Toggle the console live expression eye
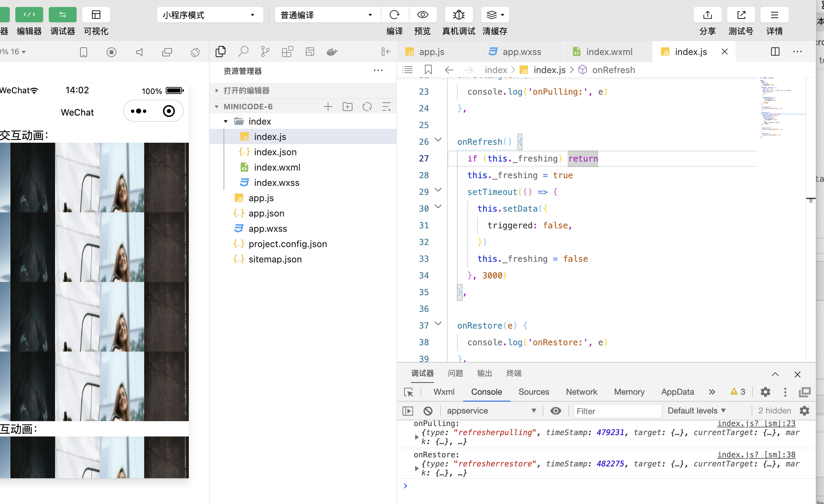This screenshot has height=504, width=824. tap(555, 411)
